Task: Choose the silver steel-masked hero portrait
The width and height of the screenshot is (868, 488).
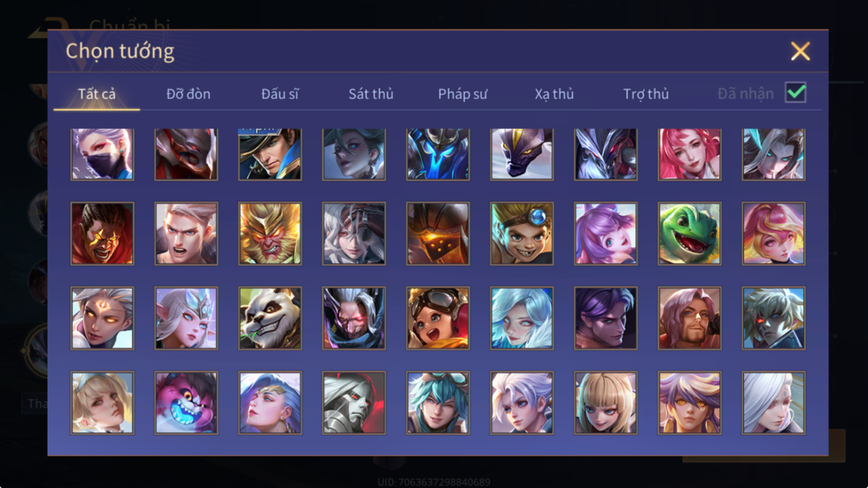Action: (354, 402)
